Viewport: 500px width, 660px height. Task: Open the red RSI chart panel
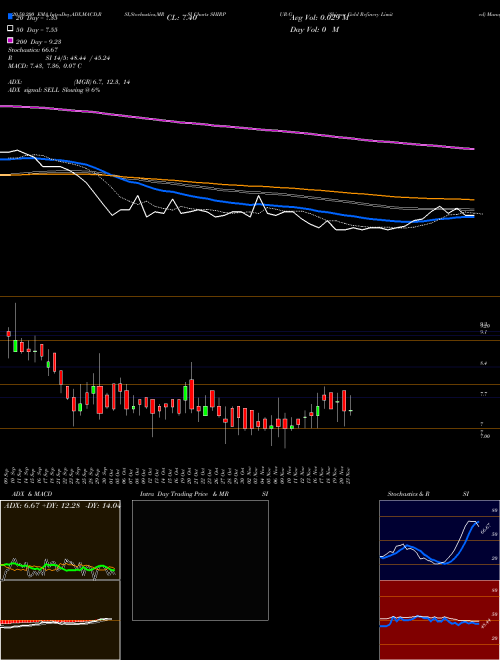click(439, 620)
